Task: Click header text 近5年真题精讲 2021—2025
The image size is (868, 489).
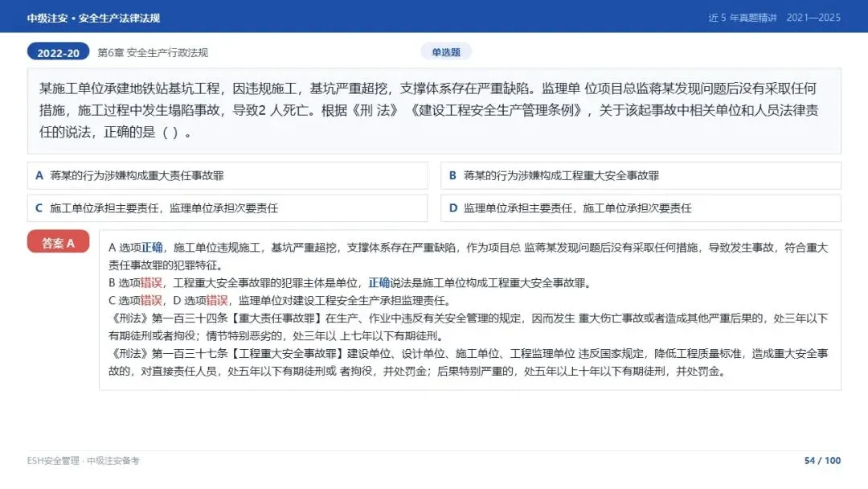Action: [x=775, y=18]
